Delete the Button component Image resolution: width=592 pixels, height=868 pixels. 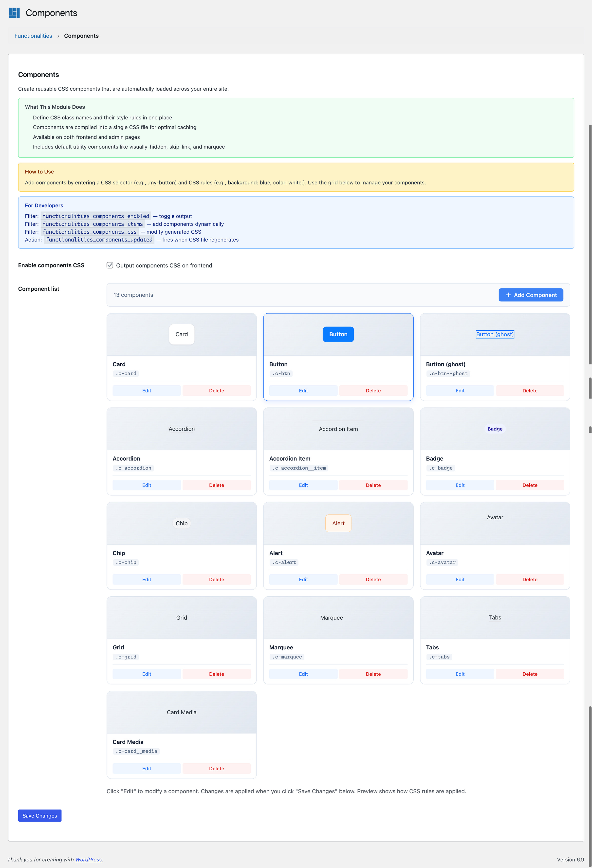point(373,391)
